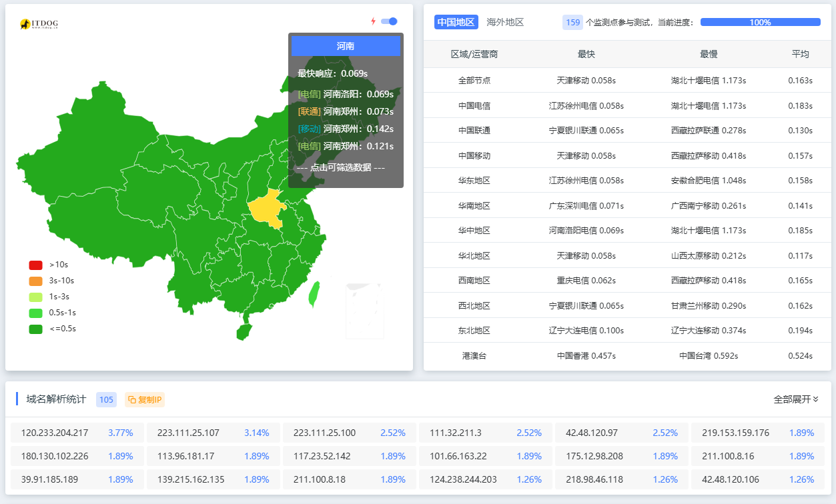This screenshot has width=836, height=504.
Task: Toggle the 0.5s-1s legend entry
Action: (35, 313)
